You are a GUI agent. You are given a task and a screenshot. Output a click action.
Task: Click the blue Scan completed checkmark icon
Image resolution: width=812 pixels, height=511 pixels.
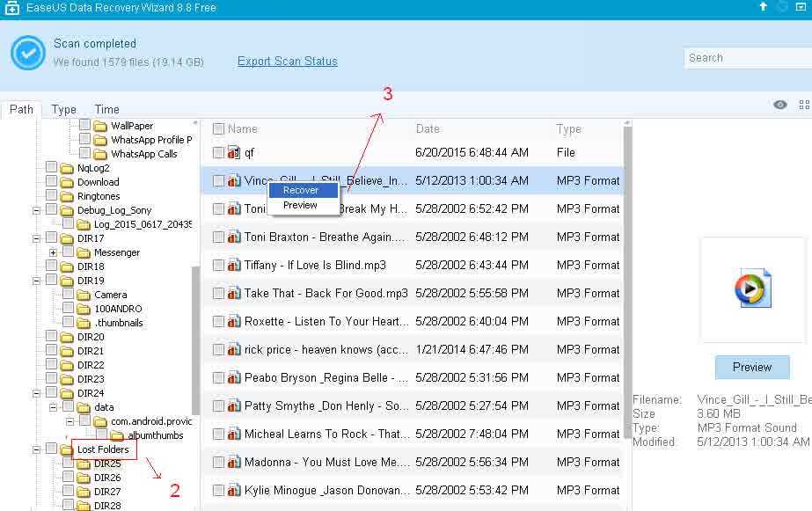click(x=26, y=52)
